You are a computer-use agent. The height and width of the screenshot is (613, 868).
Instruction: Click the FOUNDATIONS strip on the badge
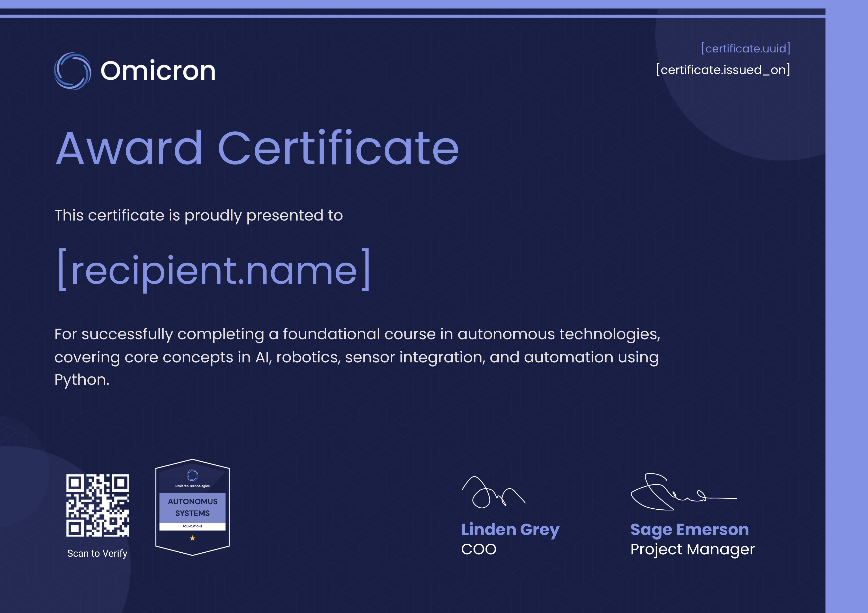pyautogui.click(x=192, y=526)
